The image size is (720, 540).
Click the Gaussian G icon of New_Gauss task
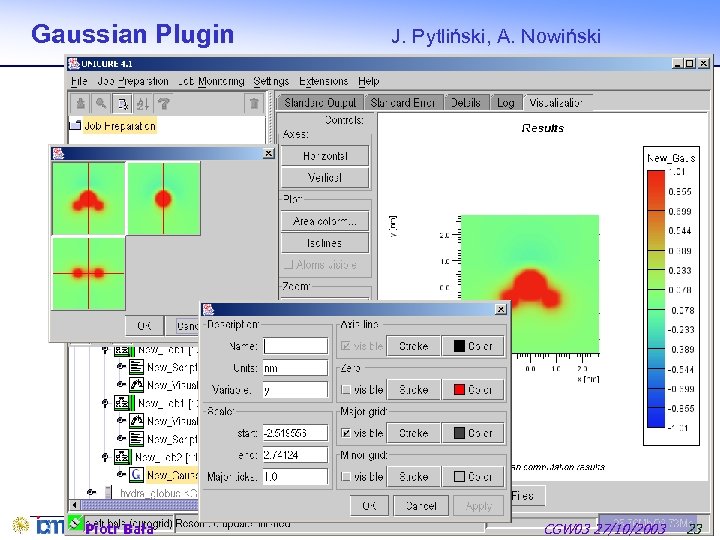pos(136,474)
